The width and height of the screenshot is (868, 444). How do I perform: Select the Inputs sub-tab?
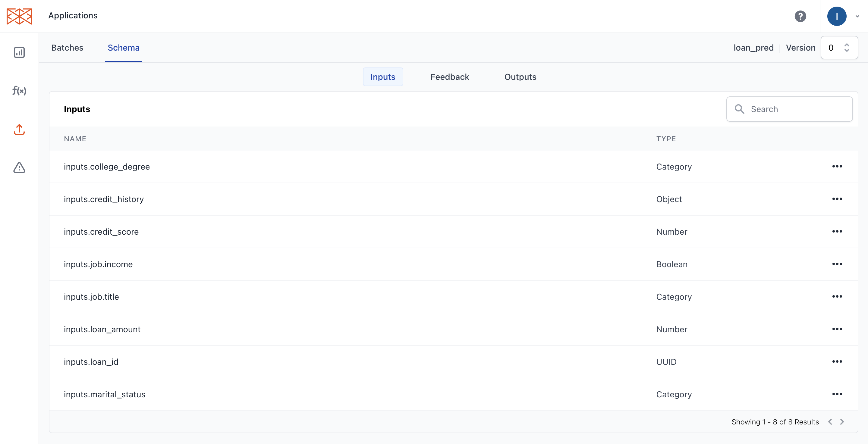click(x=383, y=77)
